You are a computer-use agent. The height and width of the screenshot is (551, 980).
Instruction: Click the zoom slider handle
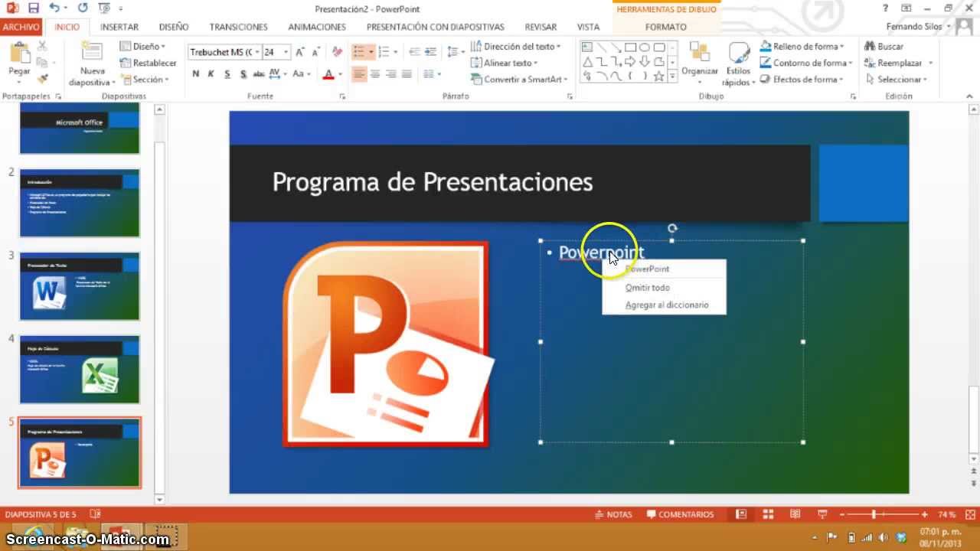tap(874, 514)
